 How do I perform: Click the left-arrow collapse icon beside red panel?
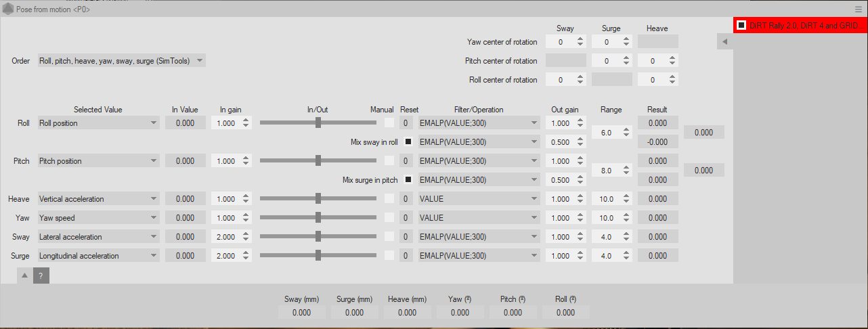[724, 42]
